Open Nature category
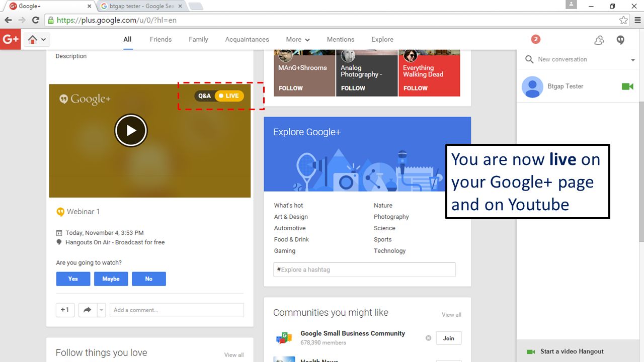The height and width of the screenshot is (362, 644). coord(383,206)
